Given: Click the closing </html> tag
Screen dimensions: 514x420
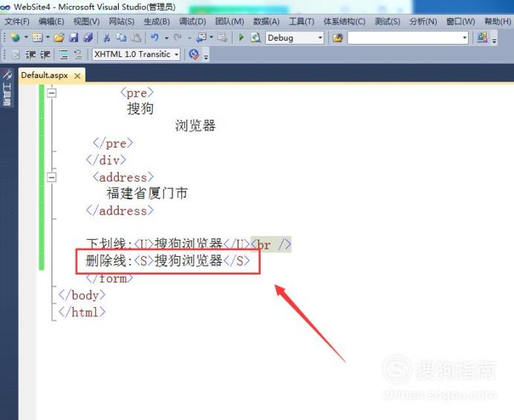Looking at the screenshot, I should 82,312.
